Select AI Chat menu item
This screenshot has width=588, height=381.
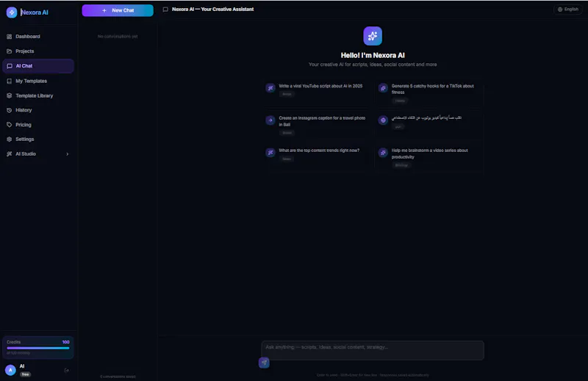coord(38,66)
